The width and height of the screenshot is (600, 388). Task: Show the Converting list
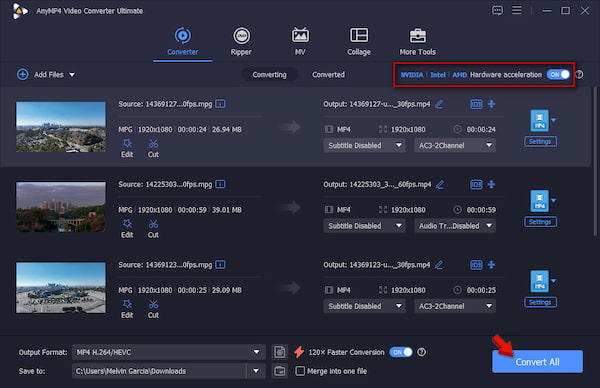(269, 75)
